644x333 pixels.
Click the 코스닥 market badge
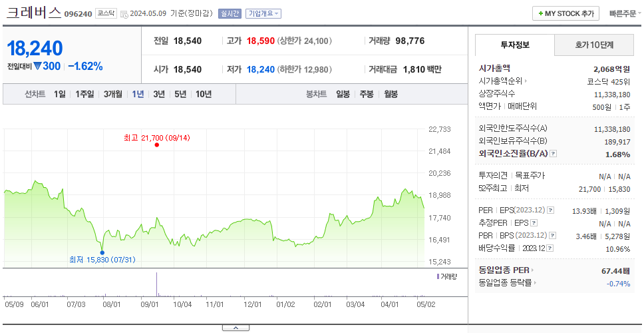pyautogui.click(x=106, y=13)
